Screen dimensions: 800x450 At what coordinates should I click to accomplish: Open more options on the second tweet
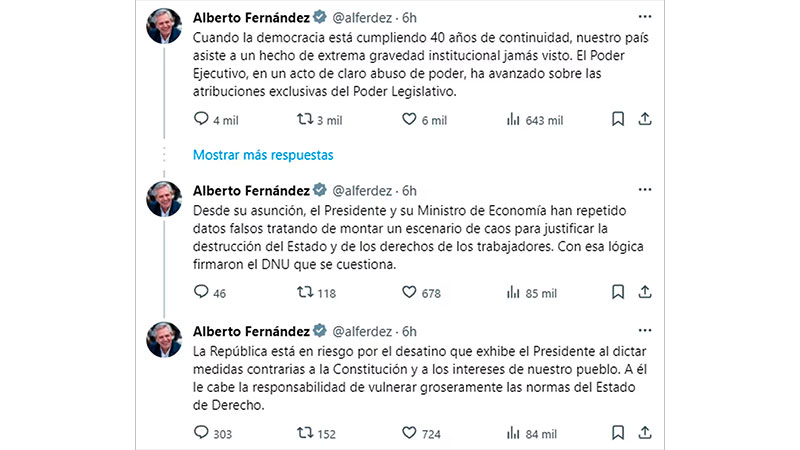(645, 190)
